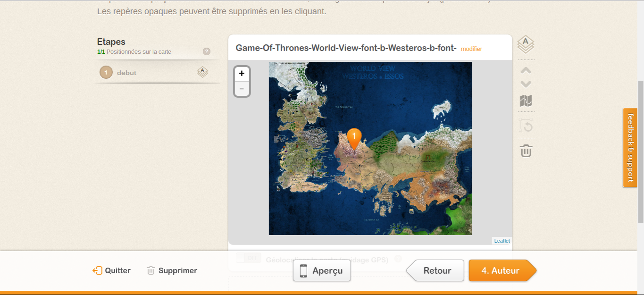The height and width of the screenshot is (295, 644).
Task: Zoom in on the Westeros map
Action: coord(242,73)
